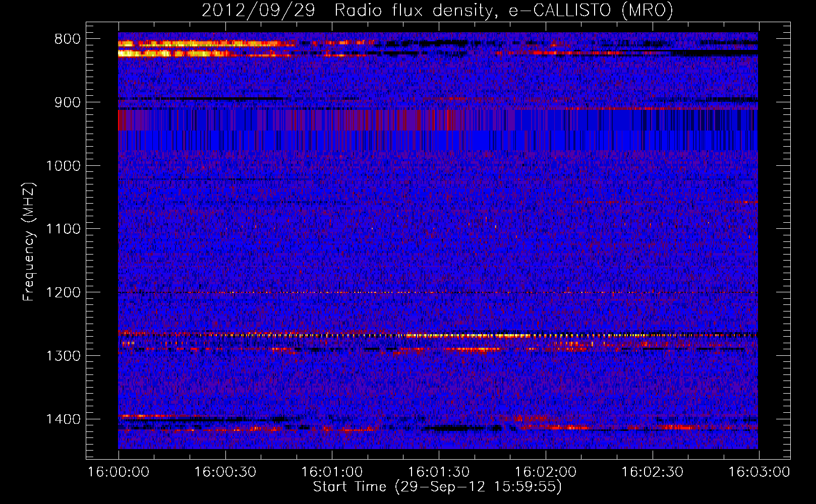The width and height of the screenshot is (816, 504).
Task: Click the 'Frequency (MHZ)' axis label
Action: [29, 241]
